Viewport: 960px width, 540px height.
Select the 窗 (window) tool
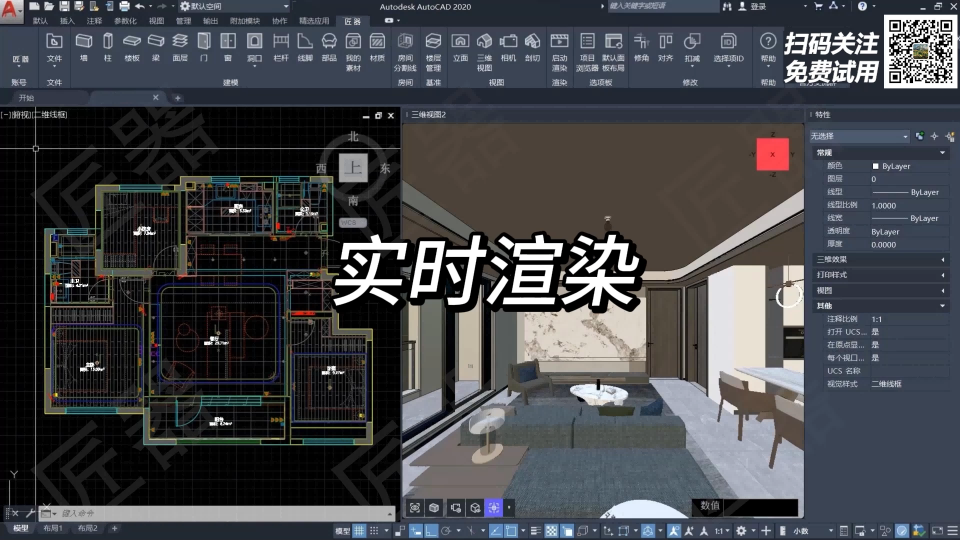(x=228, y=48)
